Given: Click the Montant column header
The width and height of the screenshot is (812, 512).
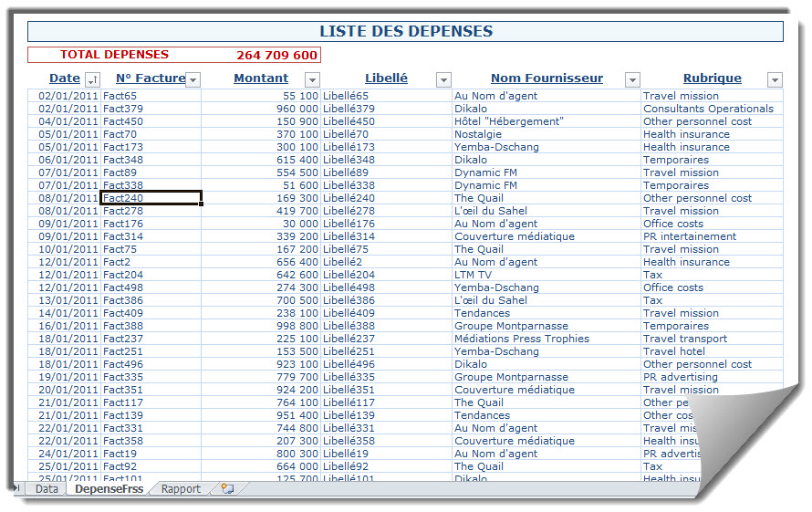Looking at the screenshot, I should pos(261,78).
